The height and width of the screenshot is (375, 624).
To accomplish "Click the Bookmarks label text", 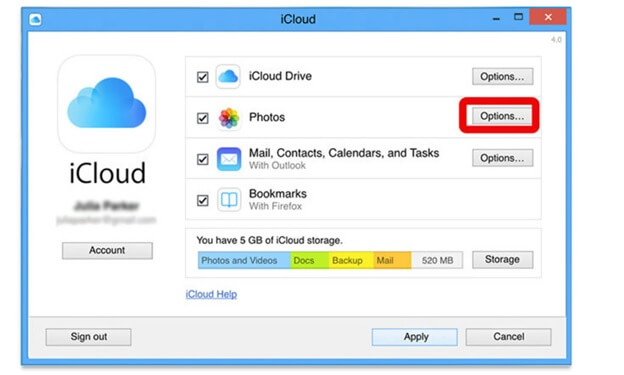I will pos(278,194).
